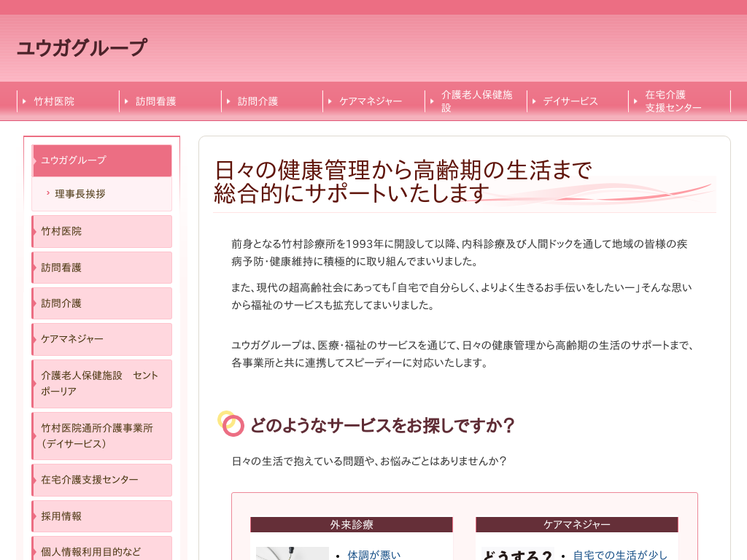
Task: Open 介護老人保健施設 セントポーリア sidebar link
Action: 102,384
